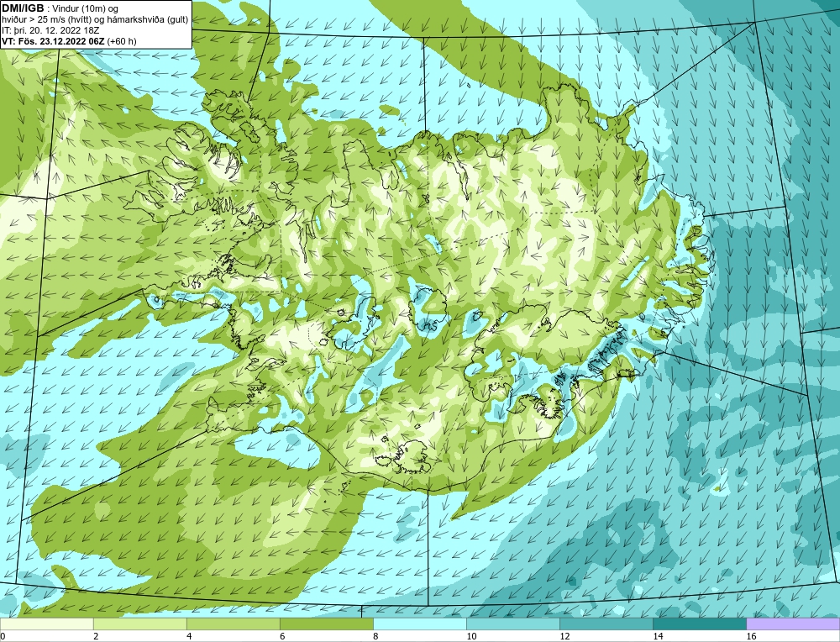Click the 'hviður > 25 m/s' description line

click(x=95, y=19)
